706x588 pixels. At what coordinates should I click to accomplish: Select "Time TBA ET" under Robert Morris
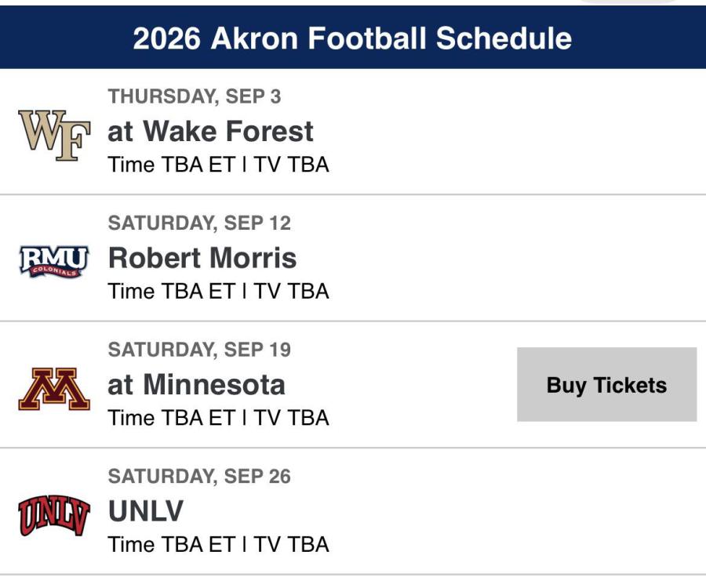coord(171,291)
